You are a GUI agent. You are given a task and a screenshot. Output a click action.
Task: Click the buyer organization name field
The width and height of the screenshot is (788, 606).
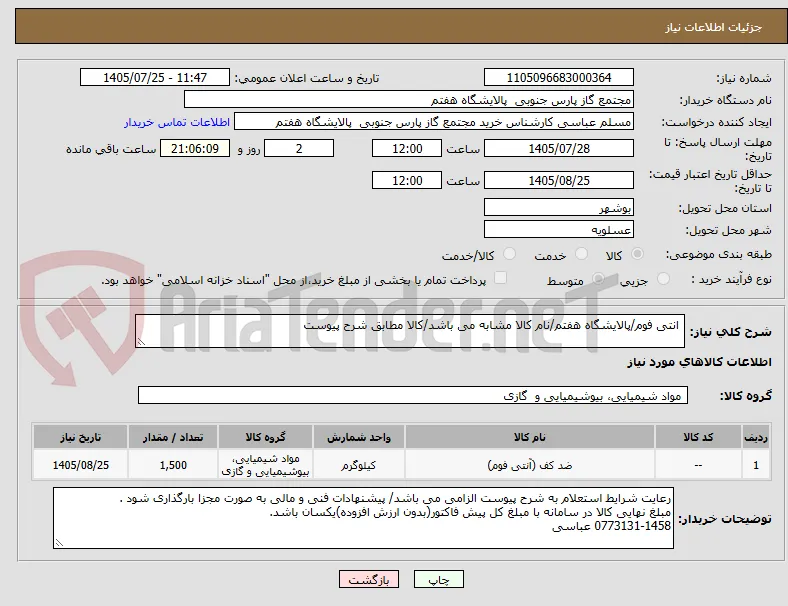[x=409, y=99]
